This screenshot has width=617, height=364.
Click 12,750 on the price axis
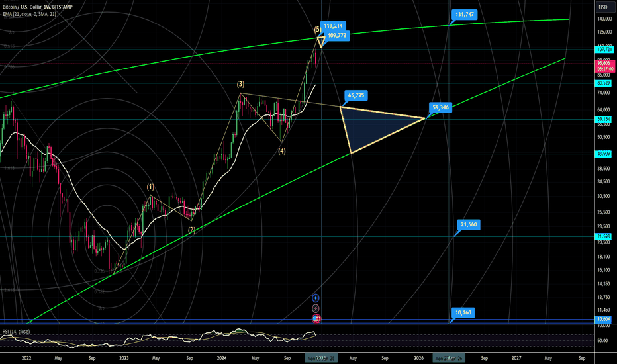point(603,298)
